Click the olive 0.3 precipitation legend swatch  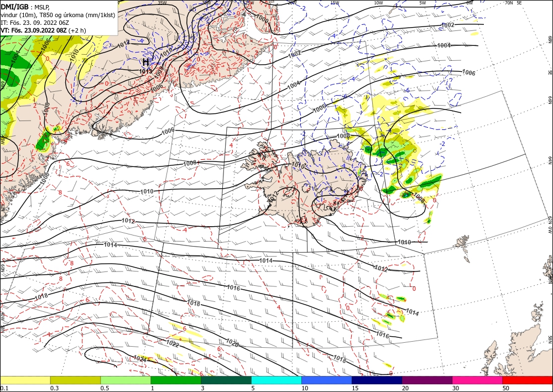[x=75, y=380]
